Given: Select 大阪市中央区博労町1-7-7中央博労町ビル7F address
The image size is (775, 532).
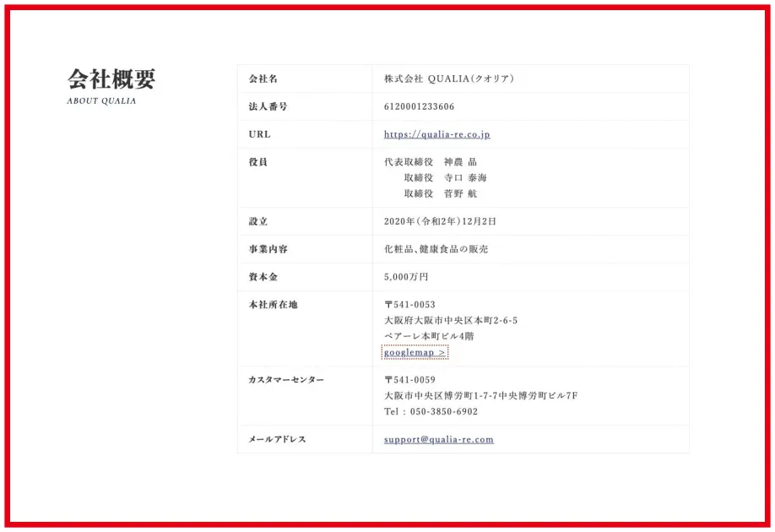Looking at the screenshot, I should coord(481,395).
